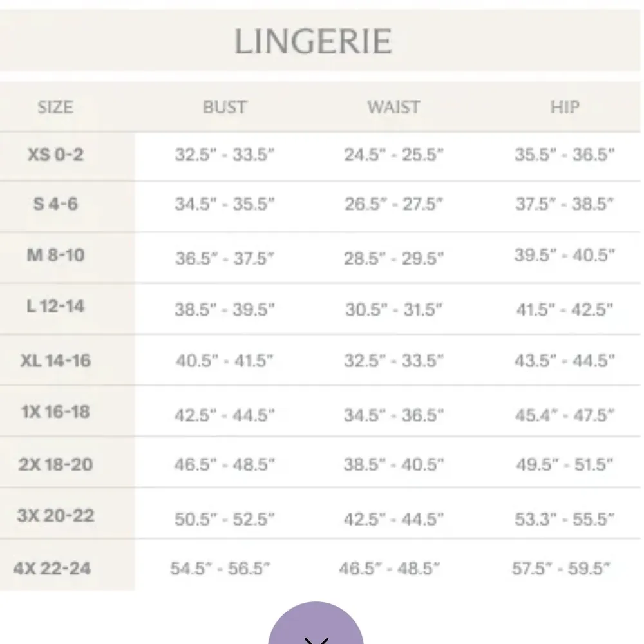The height and width of the screenshot is (644, 644).
Task: Select the BUST column header
Action: click(x=225, y=107)
